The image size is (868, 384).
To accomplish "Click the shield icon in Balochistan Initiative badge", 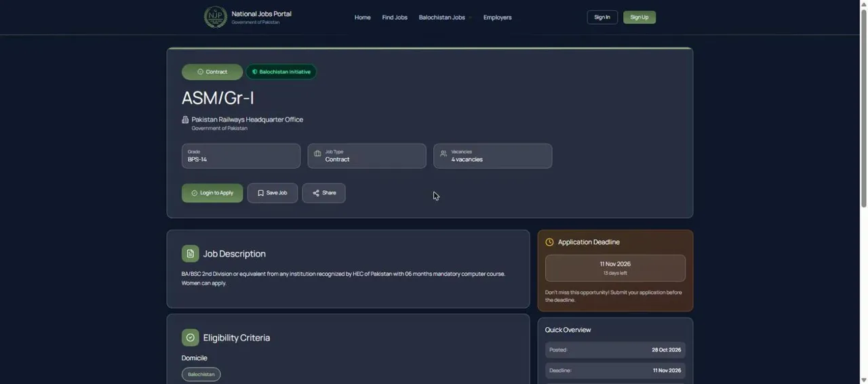I will point(255,72).
